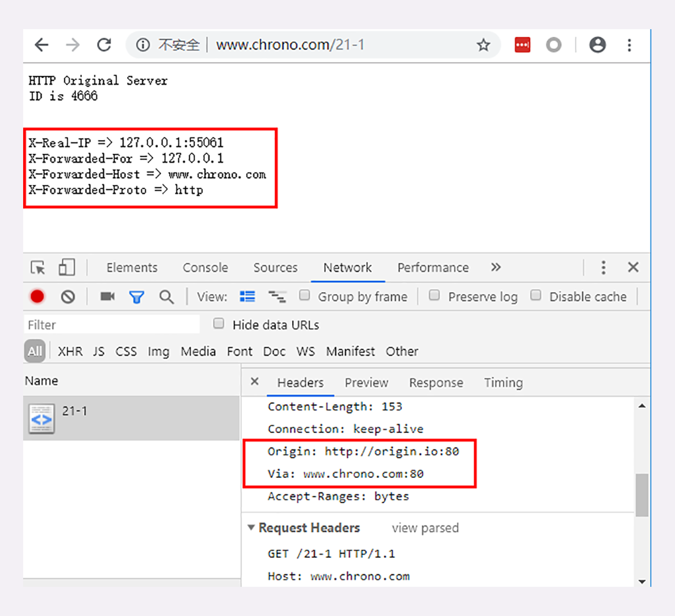Select the inspect element picker icon
Image resolution: width=675 pixels, height=616 pixels.
click(38, 268)
